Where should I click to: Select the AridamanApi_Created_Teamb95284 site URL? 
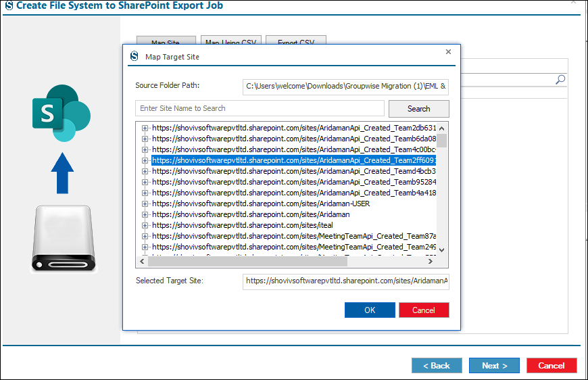(x=294, y=183)
